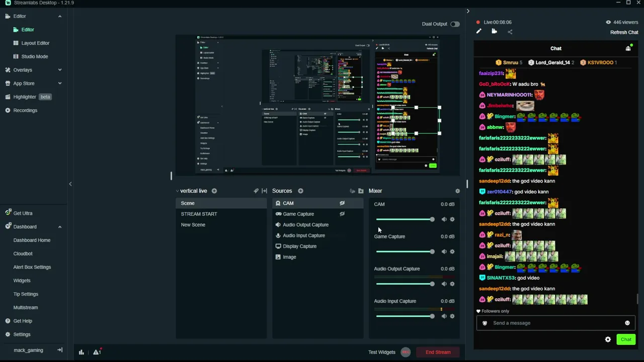Open scene transitions pin icon beside vertical live

coord(256,191)
